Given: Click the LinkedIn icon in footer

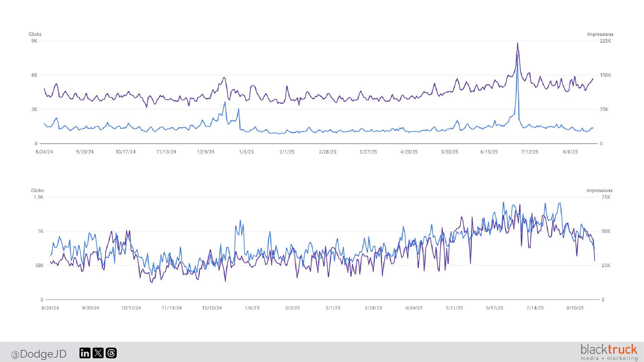Looking at the screenshot, I should [x=85, y=353].
